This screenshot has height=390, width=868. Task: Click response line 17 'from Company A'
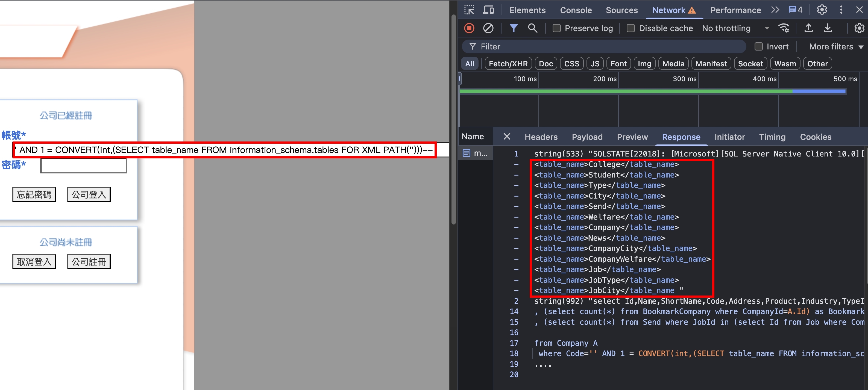[566, 343]
